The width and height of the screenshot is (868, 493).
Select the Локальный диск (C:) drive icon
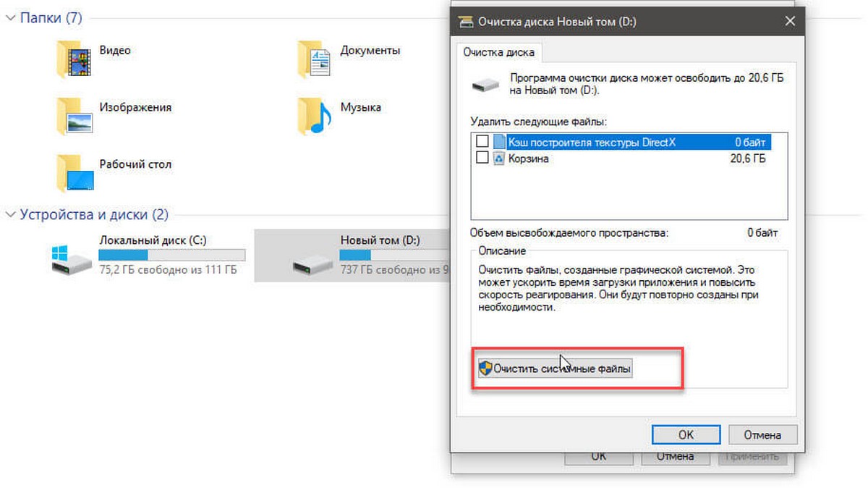[x=72, y=261]
